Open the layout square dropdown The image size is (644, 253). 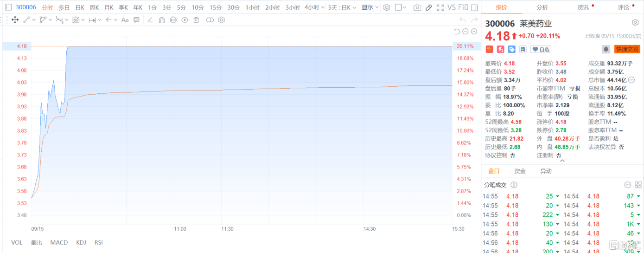coord(401,7)
